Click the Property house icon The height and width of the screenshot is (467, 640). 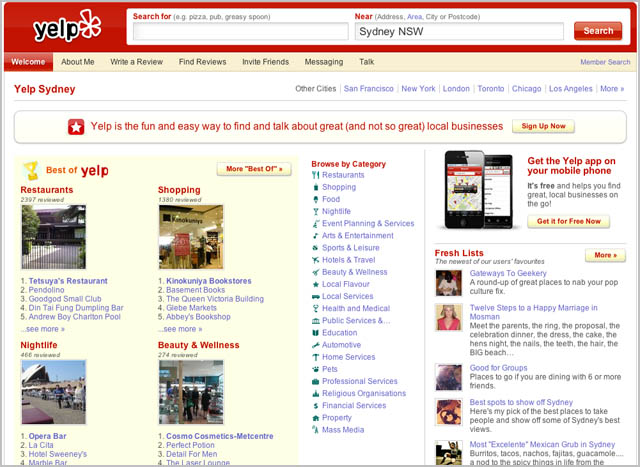(316, 418)
